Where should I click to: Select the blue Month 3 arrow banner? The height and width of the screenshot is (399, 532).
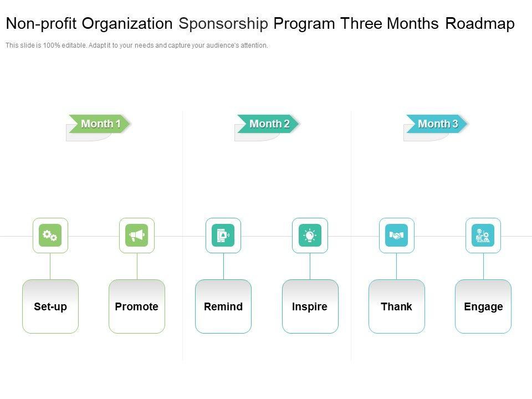[437, 124]
